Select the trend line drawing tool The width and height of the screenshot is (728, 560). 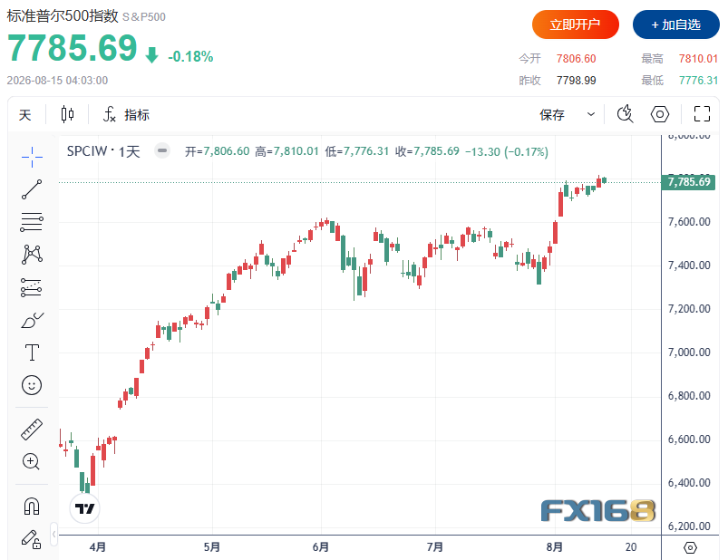point(32,189)
